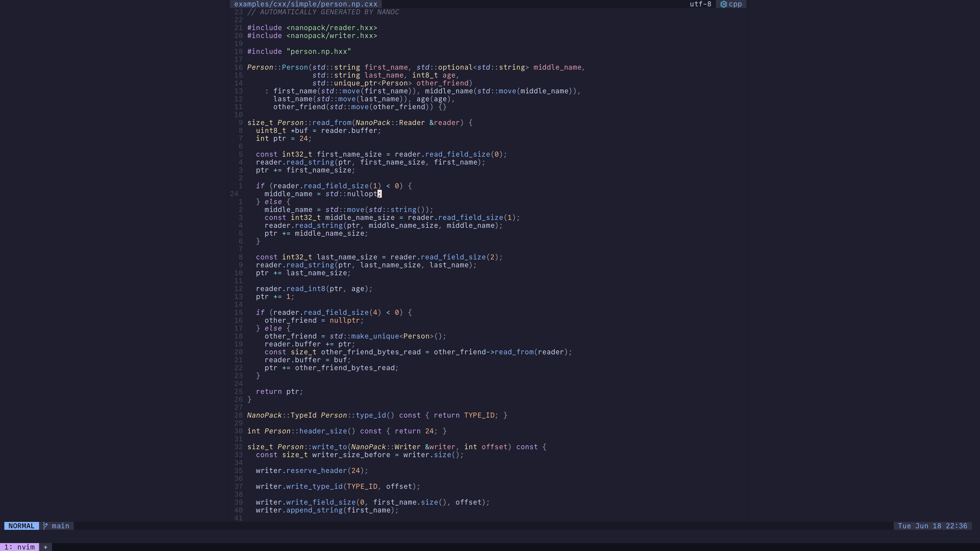The image size is (980, 551).
Task: Open a new tab with plus
Action: (x=45, y=547)
